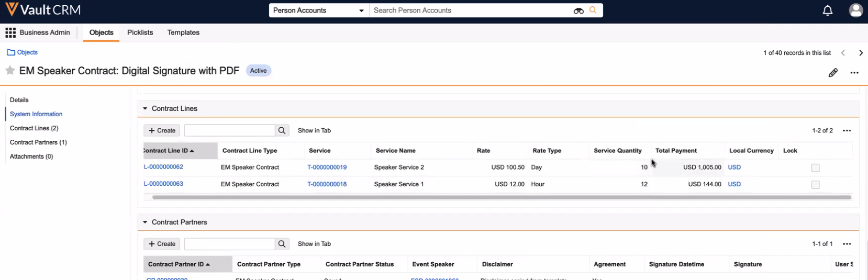868x280 pixels.
Task: Click Create button in Contract Lines
Action: (x=162, y=130)
